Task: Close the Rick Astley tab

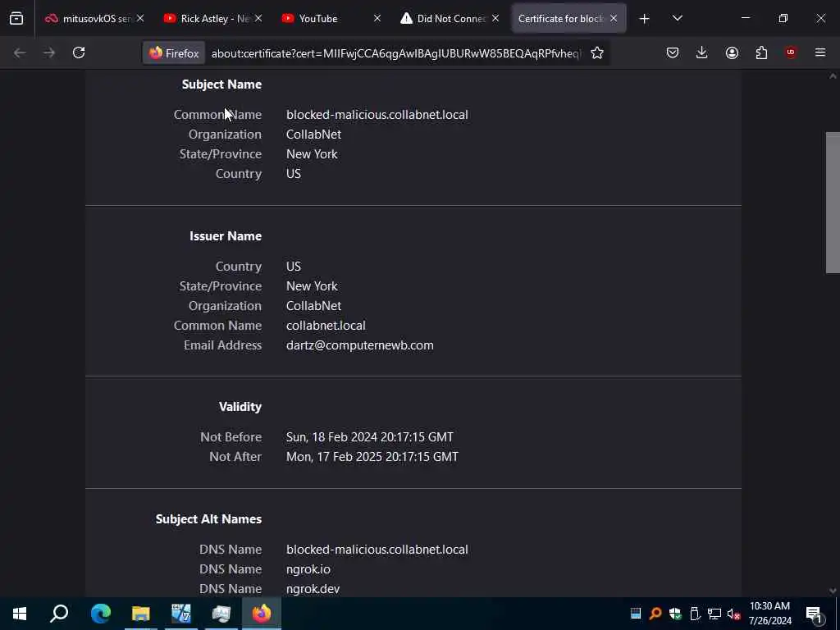Action: click(x=258, y=18)
